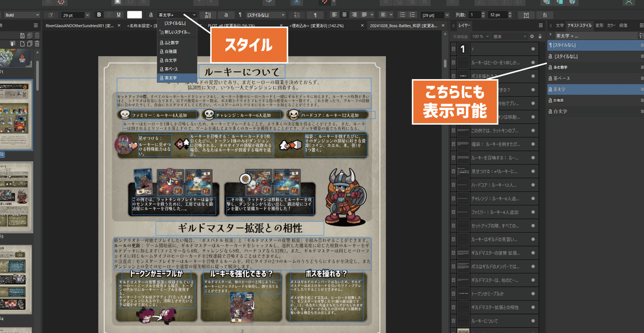Click the text frame vertical alignment icon
This screenshot has height=333, width=644.
[x=526, y=15]
